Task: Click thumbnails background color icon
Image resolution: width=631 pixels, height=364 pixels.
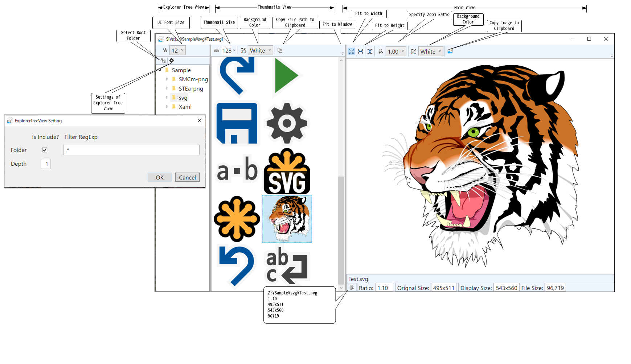Action: click(x=243, y=50)
